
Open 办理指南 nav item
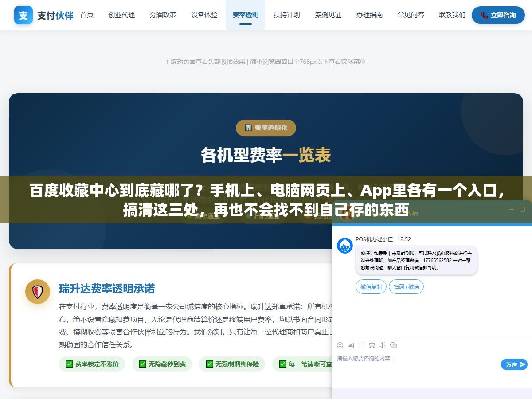[369, 15]
